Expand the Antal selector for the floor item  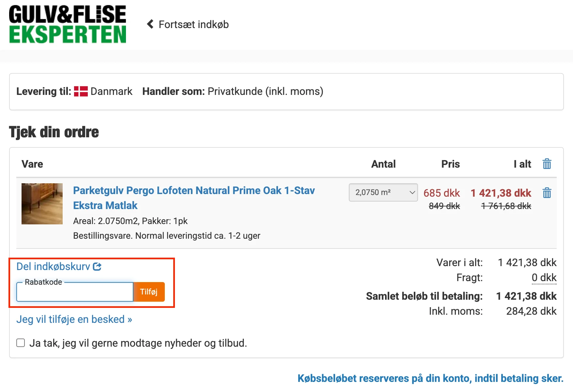tap(383, 192)
